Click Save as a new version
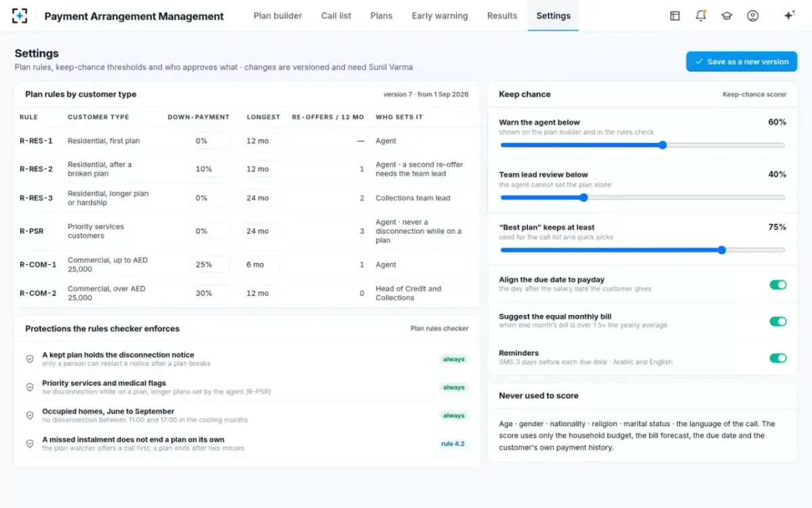Screen dimensions: 812x508 click(x=742, y=62)
